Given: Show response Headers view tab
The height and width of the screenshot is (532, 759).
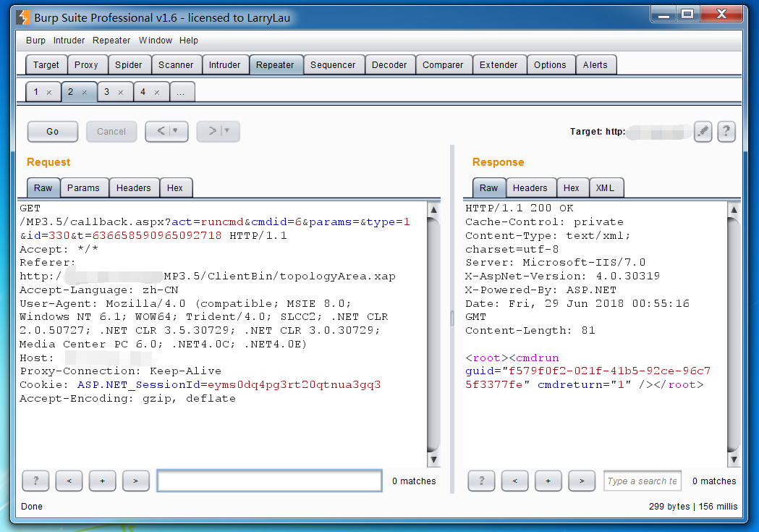Looking at the screenshot, I should pyautogui.click(x=530, y=187).
